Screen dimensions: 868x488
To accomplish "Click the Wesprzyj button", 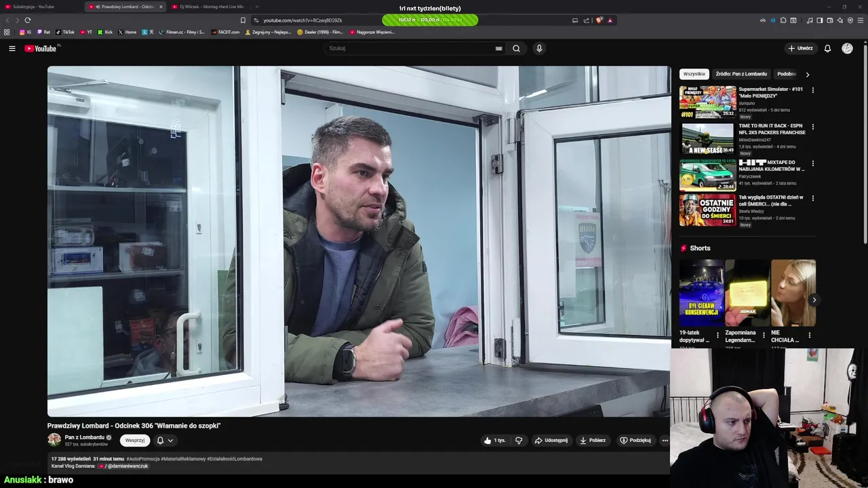I will pos(134,440).
